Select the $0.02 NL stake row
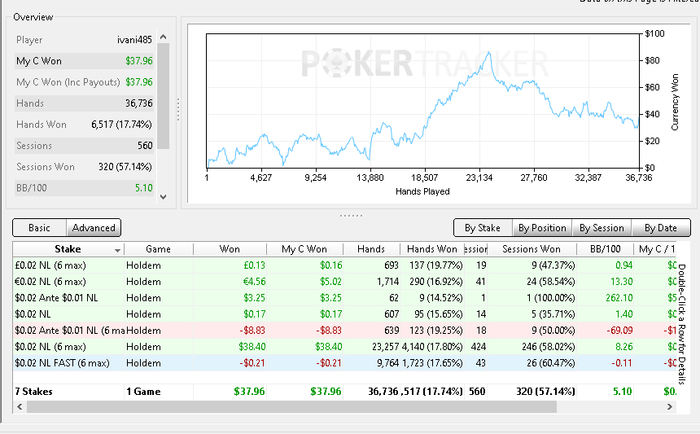The width and height of the screenshot is (700, 434). point(345,314)
